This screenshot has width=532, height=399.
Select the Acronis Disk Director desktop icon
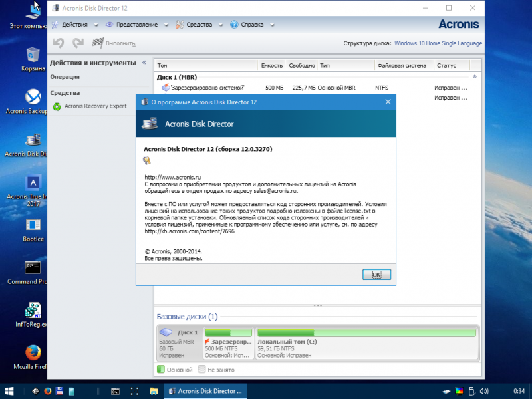point(26,145)
